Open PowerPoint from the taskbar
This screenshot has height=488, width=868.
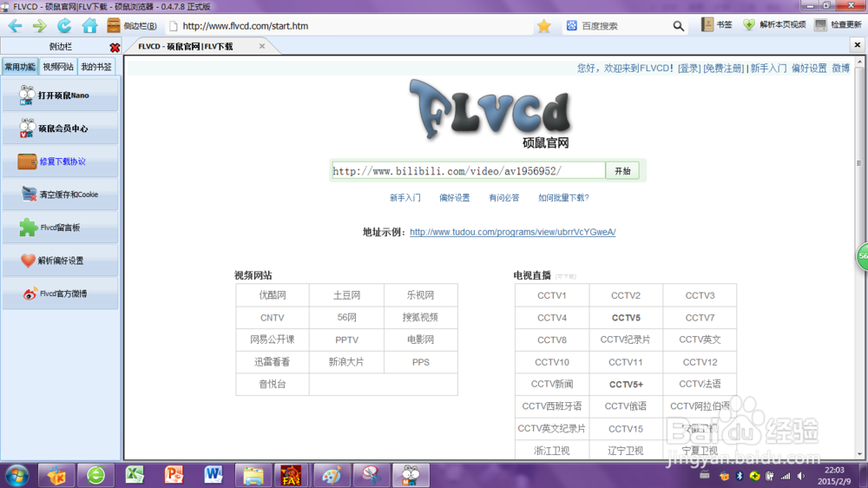coord(174,475)
